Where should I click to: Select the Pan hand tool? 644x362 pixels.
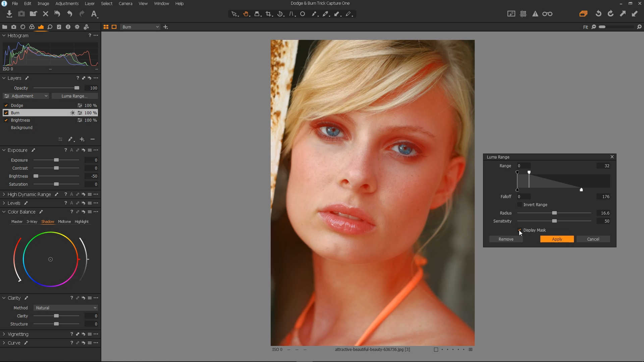point(246,14)
